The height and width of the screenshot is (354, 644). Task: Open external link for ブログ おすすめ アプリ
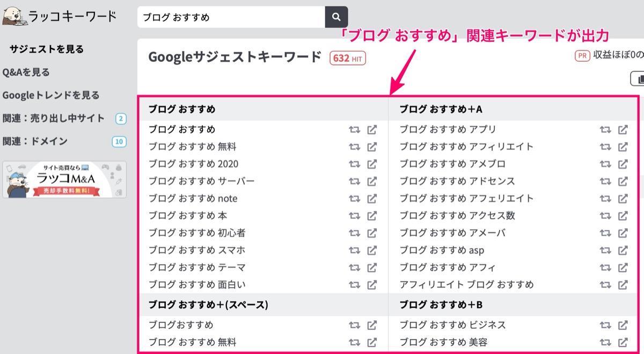623,129
